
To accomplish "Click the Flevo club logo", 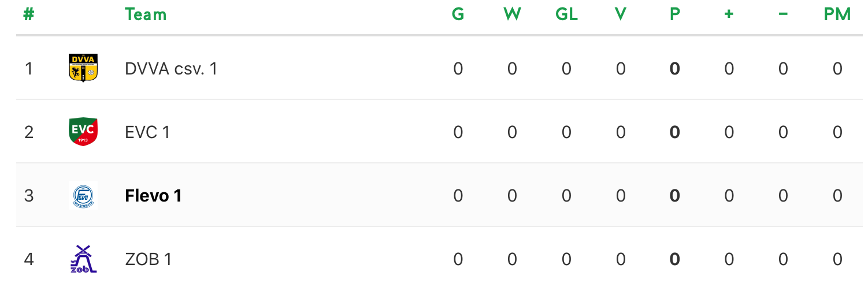I will (x=83, y=195).
